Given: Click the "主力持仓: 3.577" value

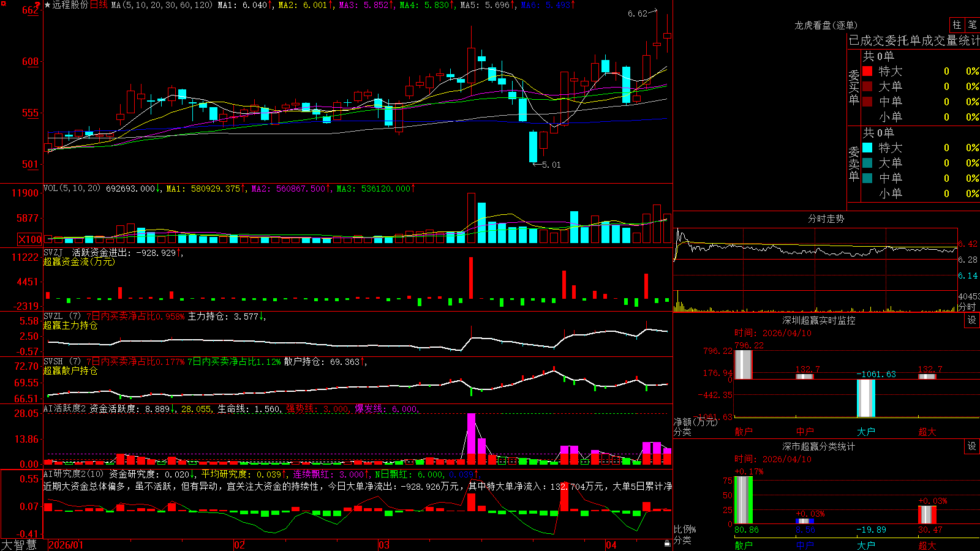Looking at the screenshot, I should click(227, 317).
